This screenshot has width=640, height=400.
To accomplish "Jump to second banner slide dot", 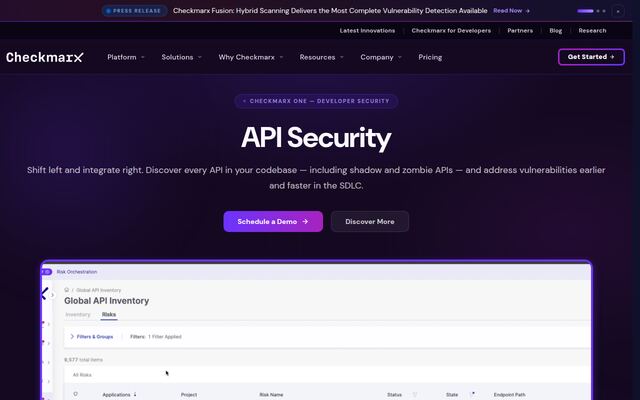I will pyautogui.click(x=598, y=11).
